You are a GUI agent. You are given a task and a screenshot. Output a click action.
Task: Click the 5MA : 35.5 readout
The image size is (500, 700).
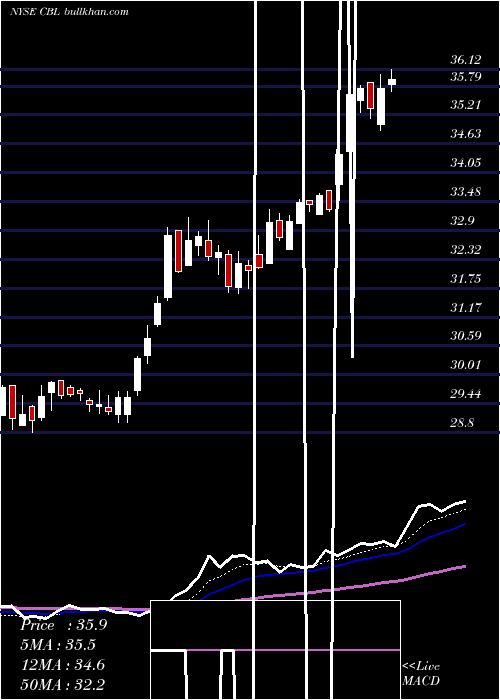tap(58, 645)
